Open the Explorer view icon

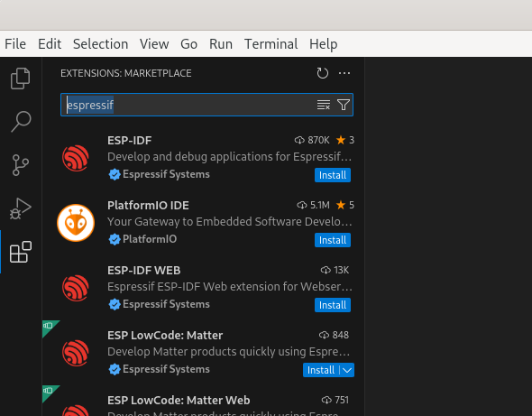click(x=21, y=79)
